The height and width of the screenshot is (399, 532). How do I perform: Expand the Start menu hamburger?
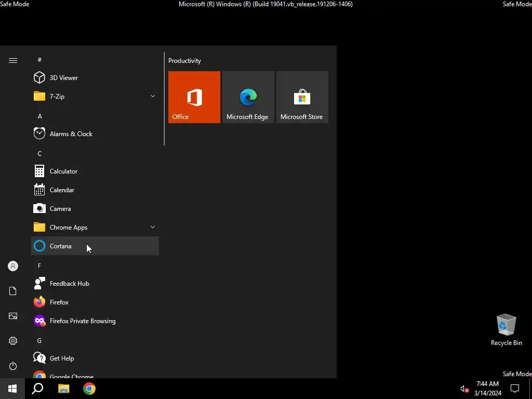click(x=13, y=60)
